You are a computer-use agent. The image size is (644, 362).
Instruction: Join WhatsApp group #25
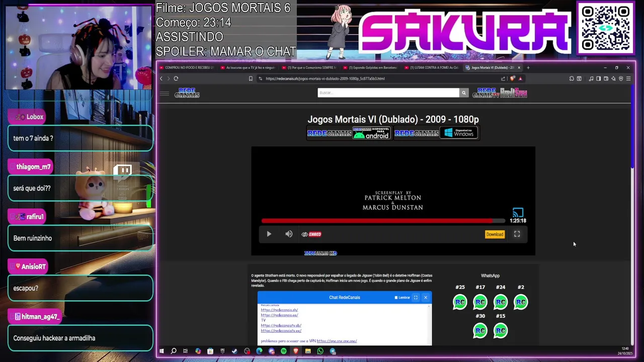pyautogui.click(x=460, y=302)
